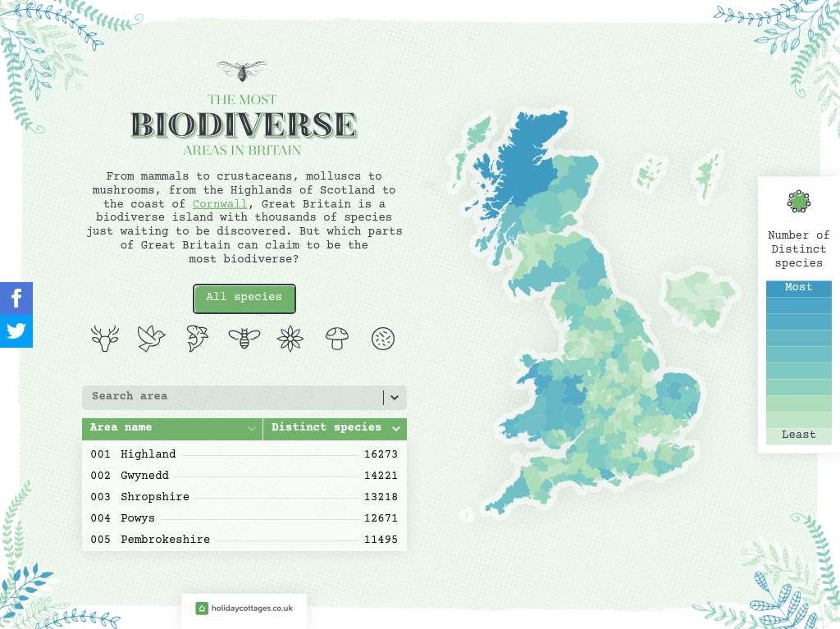This screenshot has height=629, width=840.
Task: Click the 'Least' palest green legend swatch
Action: (x=798, y=435)
